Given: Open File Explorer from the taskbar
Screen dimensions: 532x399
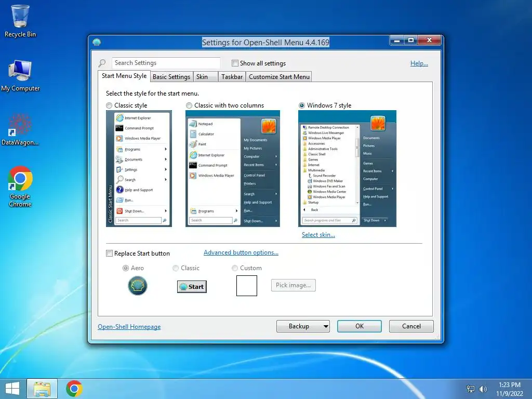Looking at the screenshot, I should (42, 389).
